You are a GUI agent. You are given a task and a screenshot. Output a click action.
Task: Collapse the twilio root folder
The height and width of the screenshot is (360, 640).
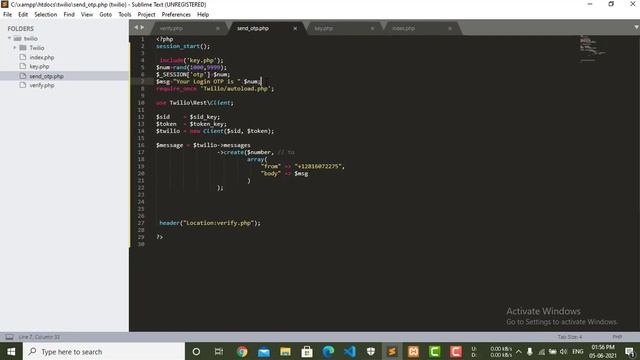click(x=9, y=38)
